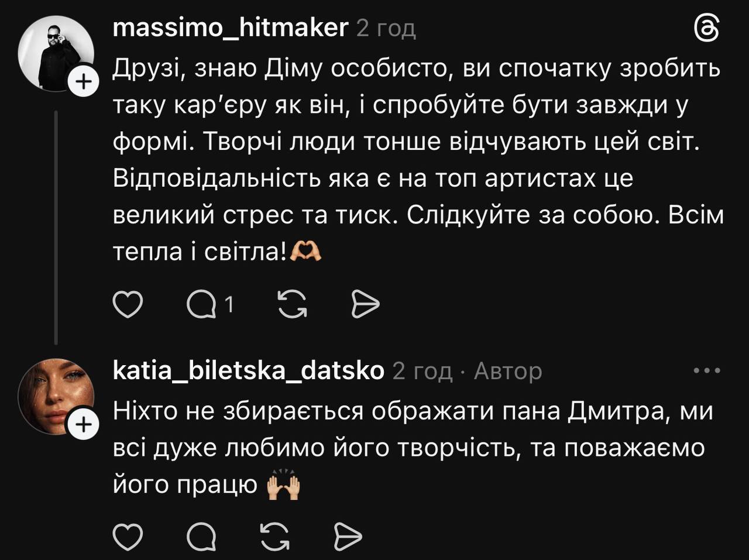This screenshot has width=749, height=560.
Task: Toggle follow on massimo_hitmaker via plus badge
Action: click(84, 81)
